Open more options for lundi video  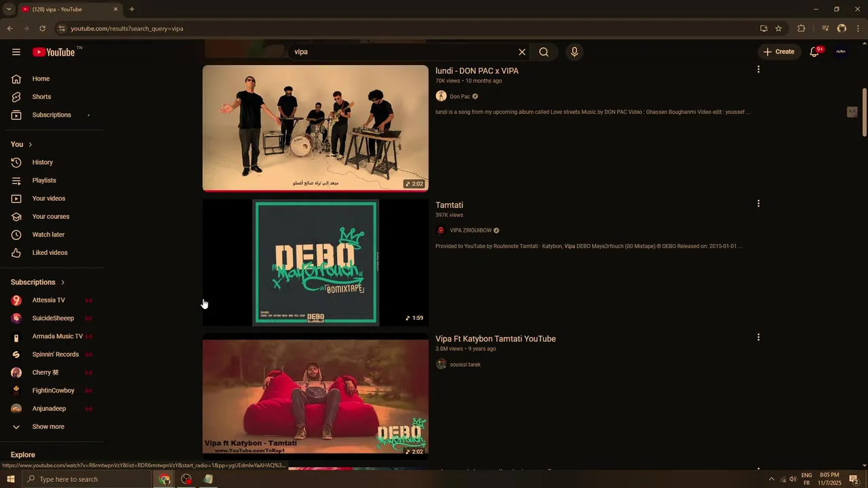click(758, 69)
